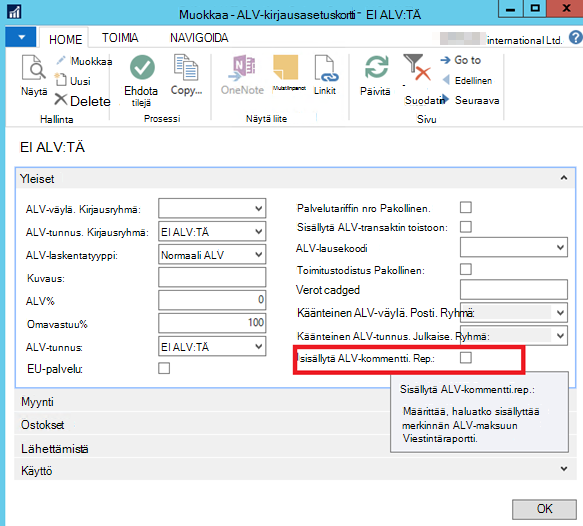583x526 pixels.
Task: Click the Näytä magnifier icon
Action: [33, 68]
